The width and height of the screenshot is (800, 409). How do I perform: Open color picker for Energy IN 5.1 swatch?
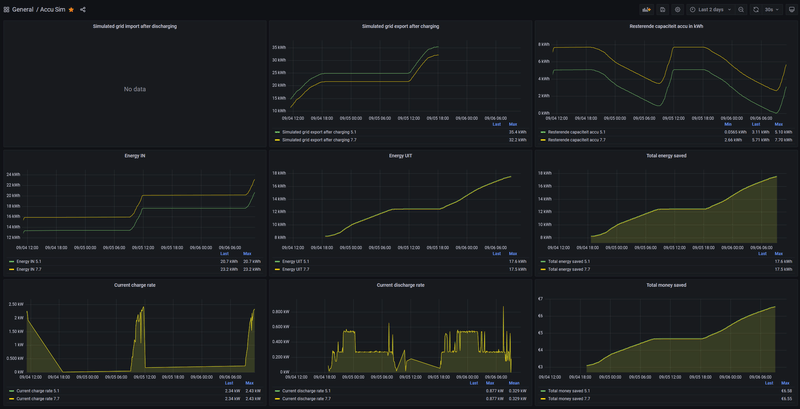11,261
